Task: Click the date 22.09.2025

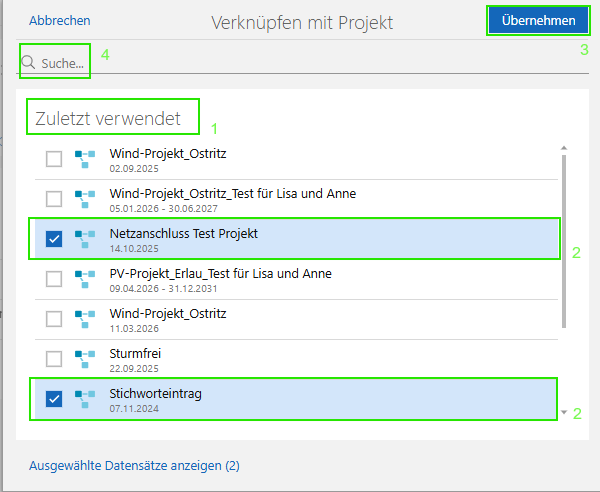Action: [x=134, y=368]
